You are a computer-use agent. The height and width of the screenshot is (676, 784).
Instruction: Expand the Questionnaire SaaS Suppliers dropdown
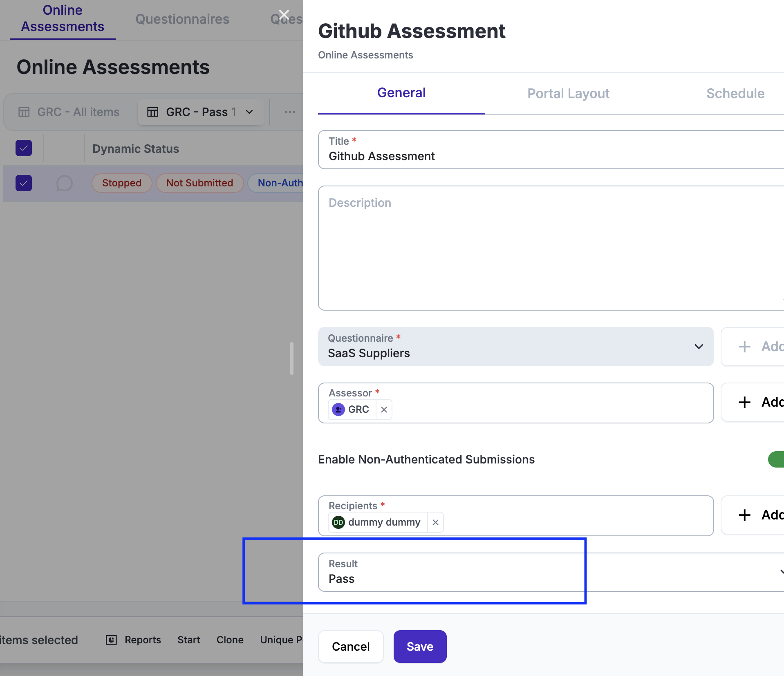698,347
